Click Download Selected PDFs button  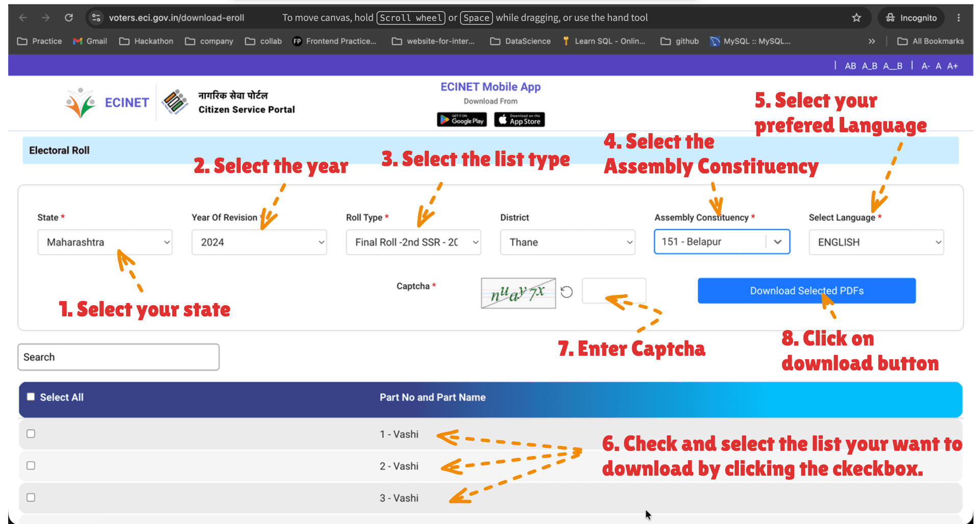(806, 291)
